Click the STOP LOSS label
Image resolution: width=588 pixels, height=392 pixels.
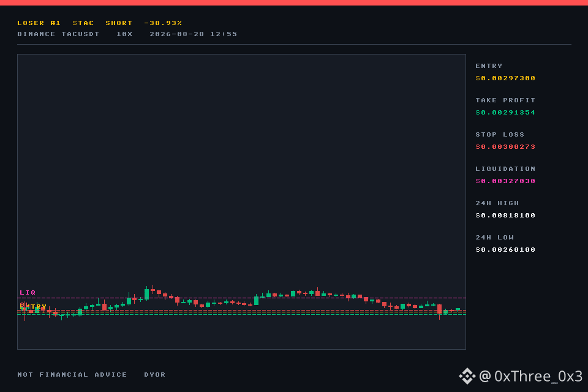500,134
